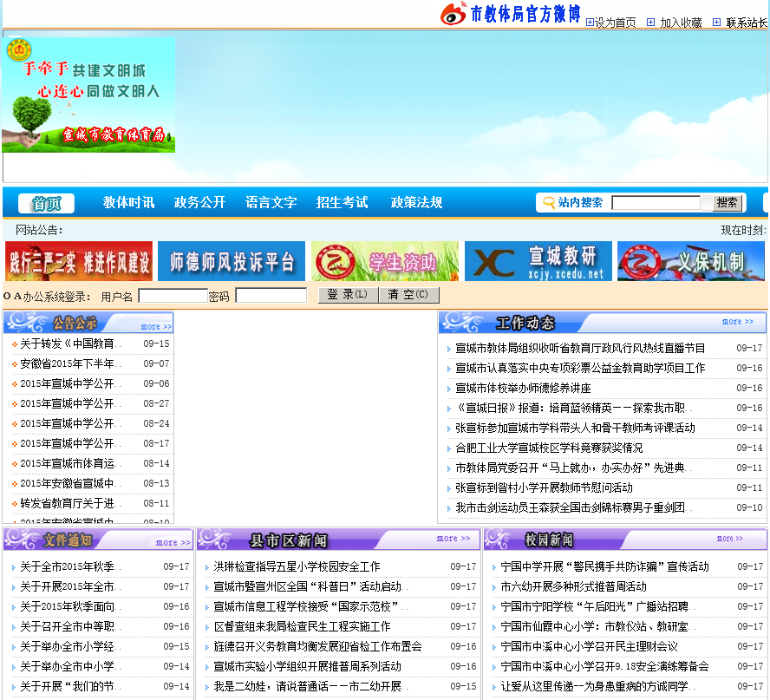Open 旌德召开义务教育均衡发展迎省检工作布置会
The image size is (770, 700).
click(x=317, y=646)
